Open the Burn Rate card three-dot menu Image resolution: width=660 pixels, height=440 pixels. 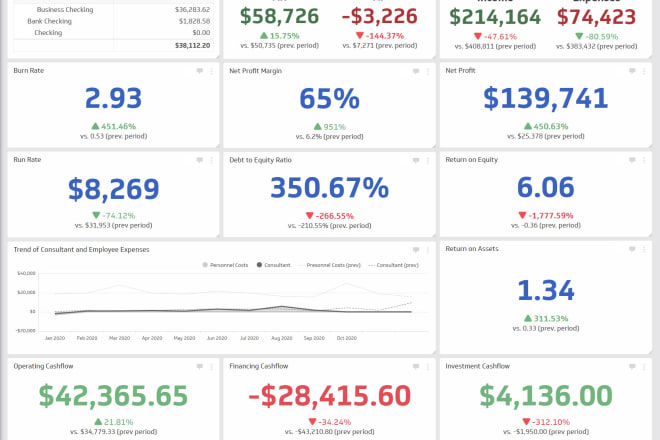(x=212, y=71)
